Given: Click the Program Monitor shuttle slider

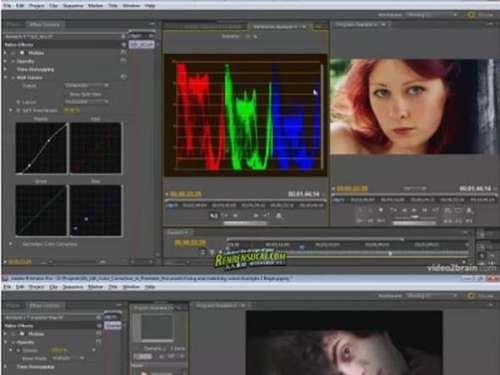Looking at the screenshot, I should [x=414, y=217].
